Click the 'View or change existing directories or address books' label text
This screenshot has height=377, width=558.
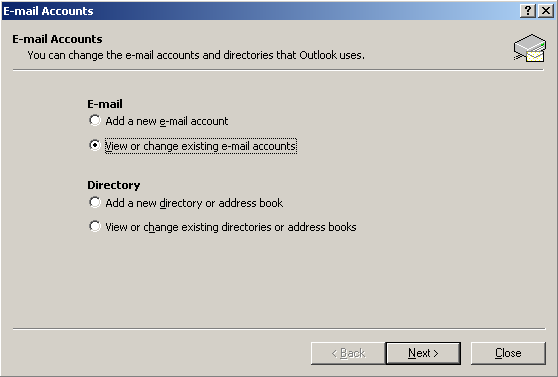231,227
